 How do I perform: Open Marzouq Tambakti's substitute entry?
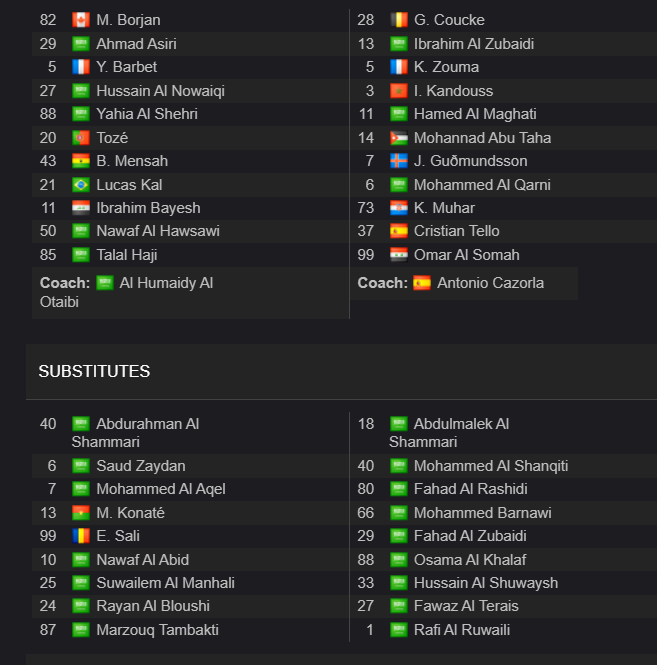pyautogui.click(x=157, y=630)
